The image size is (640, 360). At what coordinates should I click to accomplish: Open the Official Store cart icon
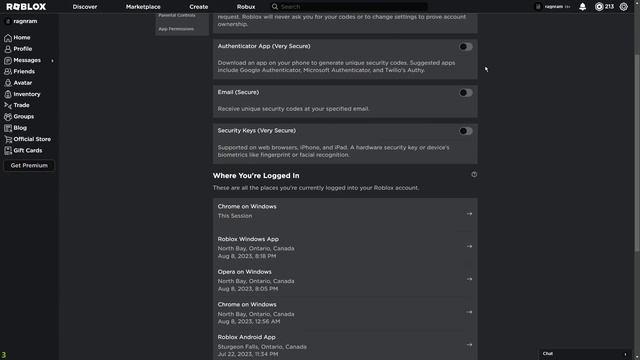coord(8,139)
